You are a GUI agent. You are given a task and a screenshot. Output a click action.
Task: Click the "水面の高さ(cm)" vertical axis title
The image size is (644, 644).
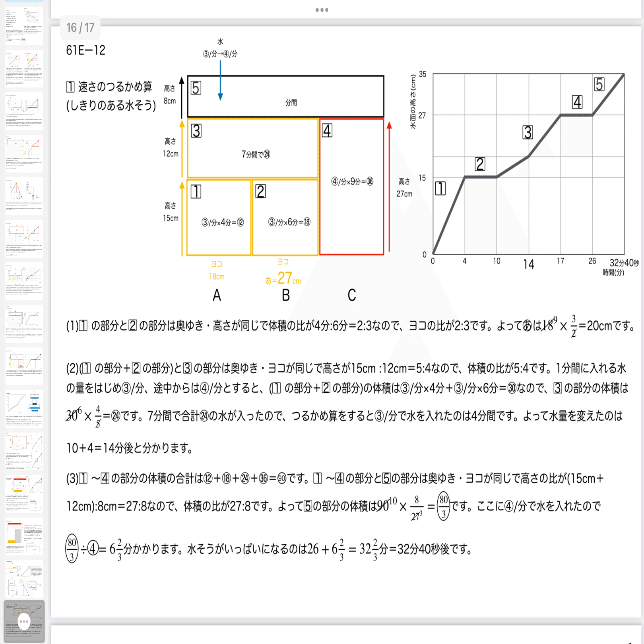pyautogui.click(x=413, y=102)
